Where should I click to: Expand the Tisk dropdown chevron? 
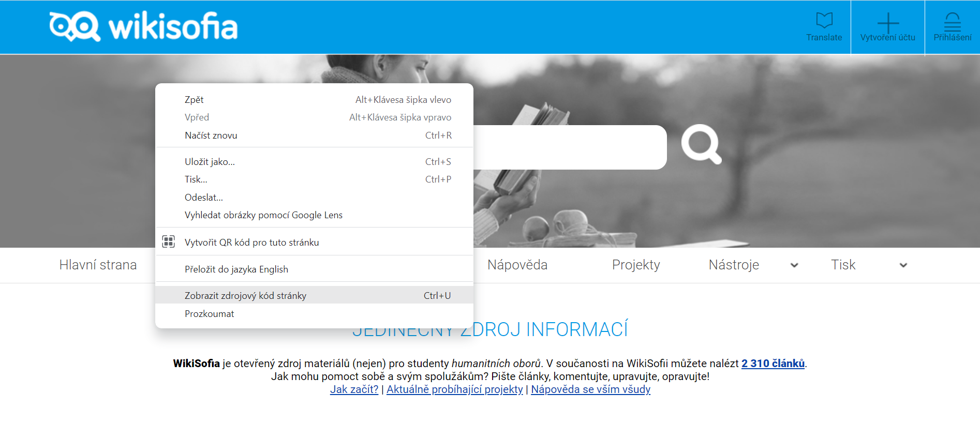(903, 265)
